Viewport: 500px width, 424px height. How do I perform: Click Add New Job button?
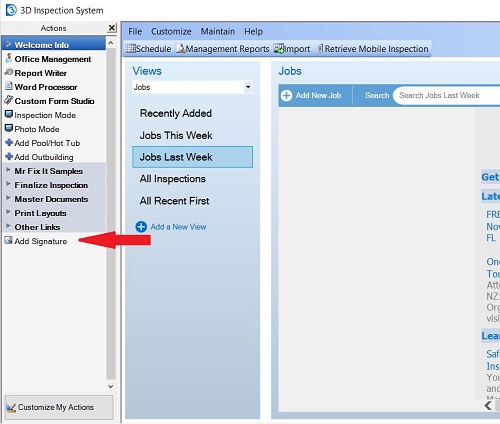pos(311,95)
